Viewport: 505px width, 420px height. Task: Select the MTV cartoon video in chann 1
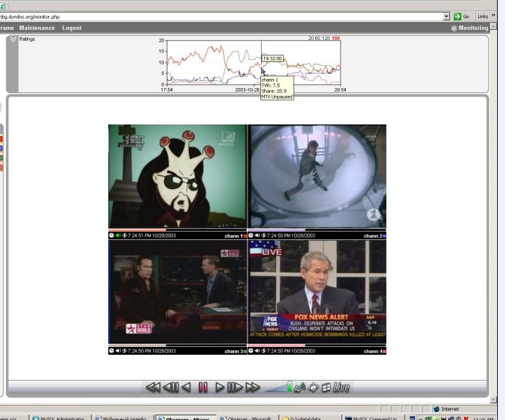coord(177,176)
